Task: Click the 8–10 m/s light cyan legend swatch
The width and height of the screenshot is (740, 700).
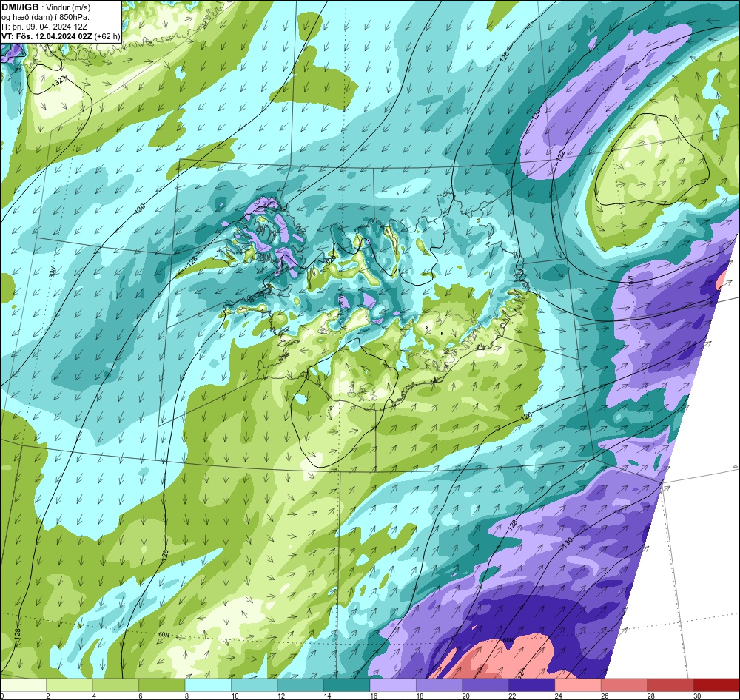Action: (208, 685)
